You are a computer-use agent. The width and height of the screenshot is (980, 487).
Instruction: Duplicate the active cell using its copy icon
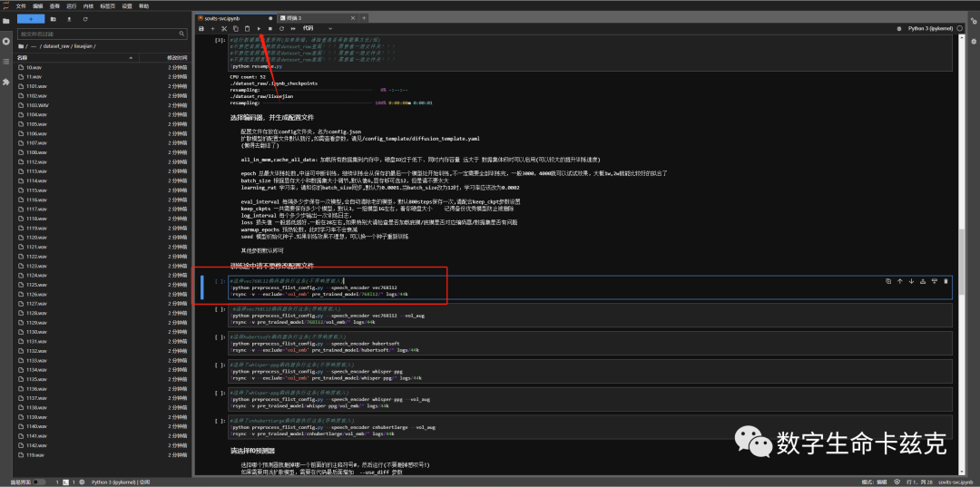pyautogui.click(x=888, y=281)
